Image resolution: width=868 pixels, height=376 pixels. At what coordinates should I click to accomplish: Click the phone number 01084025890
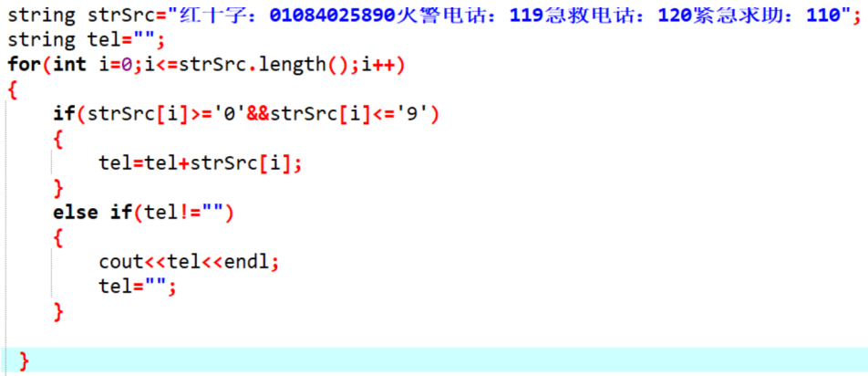click(334, 15)
